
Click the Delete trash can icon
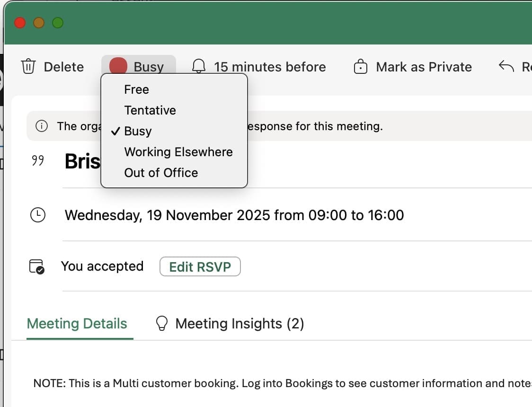29,67
